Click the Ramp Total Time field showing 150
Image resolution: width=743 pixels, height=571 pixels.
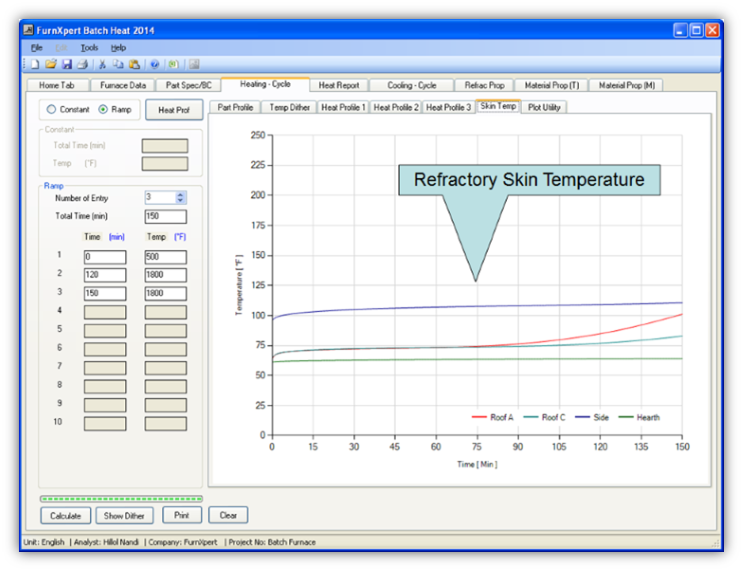tap(166, 217)
